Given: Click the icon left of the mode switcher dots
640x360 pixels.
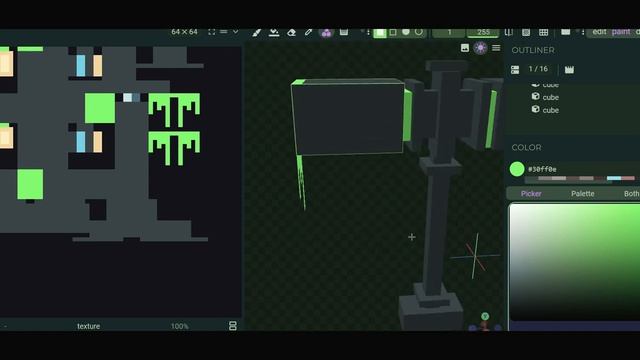Looking at the screenshot, I should [x=565, y=32].
